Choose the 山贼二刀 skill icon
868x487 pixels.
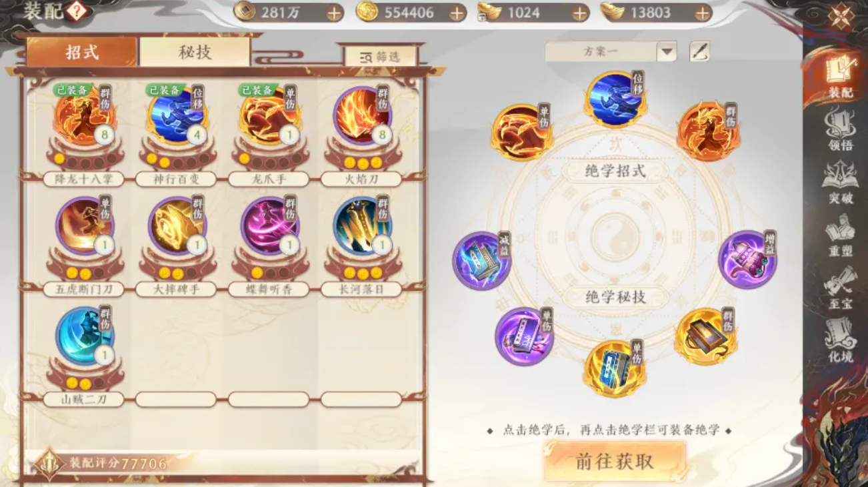[85, 336]
